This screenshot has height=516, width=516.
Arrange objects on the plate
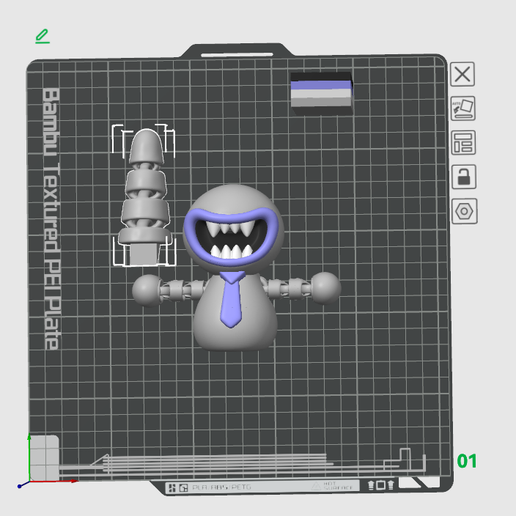pos(463,143)
